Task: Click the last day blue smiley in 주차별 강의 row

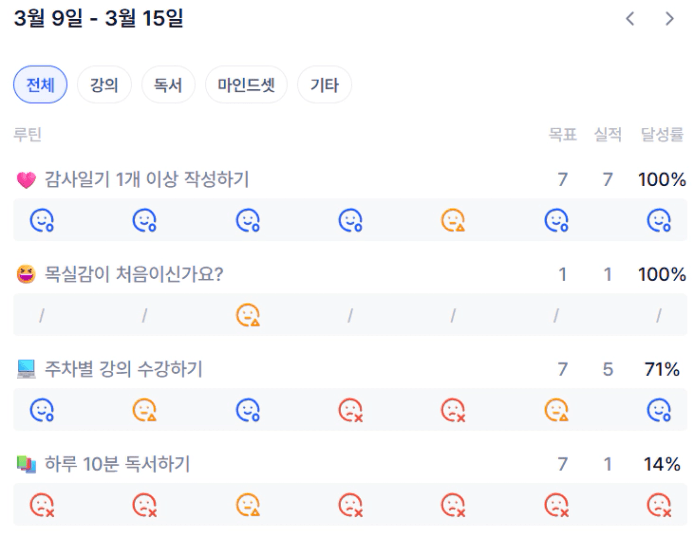Action: (x=658, y=410)
